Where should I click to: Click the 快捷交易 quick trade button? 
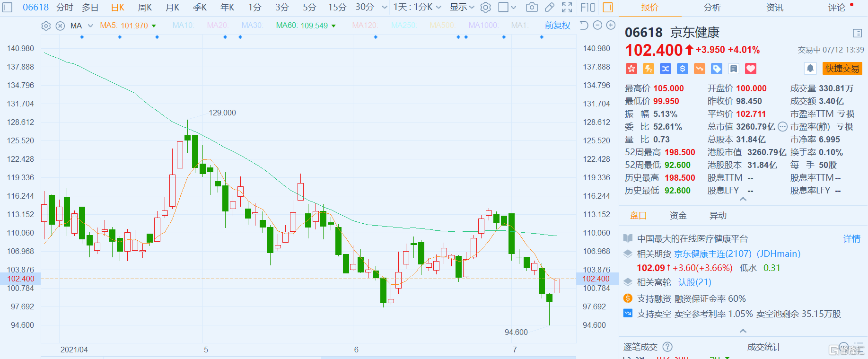coord(842,69)
